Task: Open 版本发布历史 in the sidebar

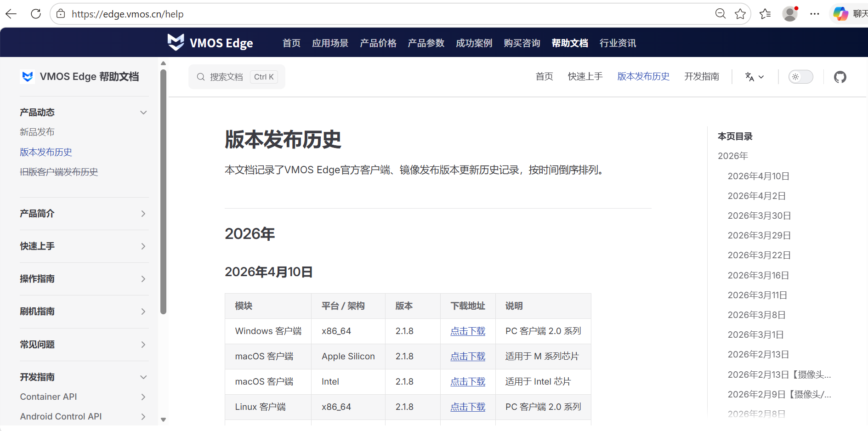Action: [46, 152]
